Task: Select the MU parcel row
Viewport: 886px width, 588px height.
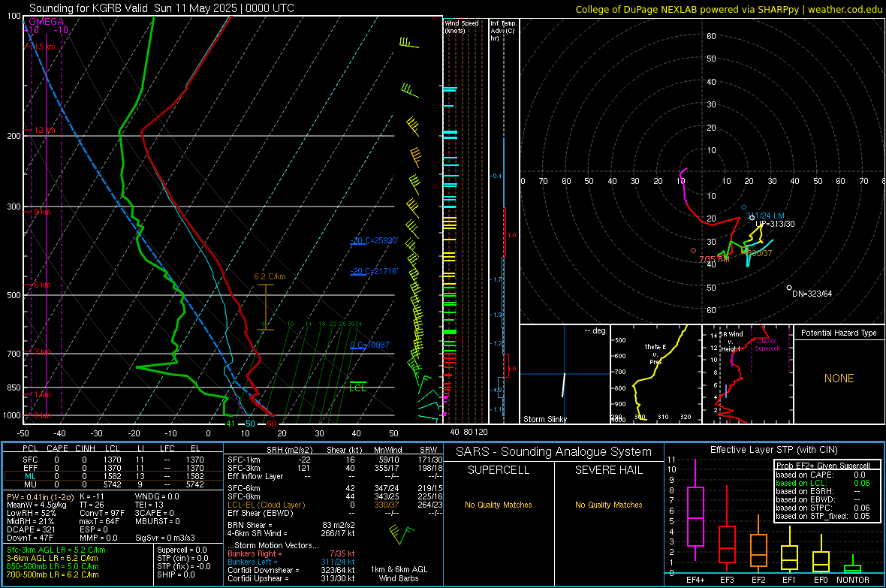Action: coord(112,484)
